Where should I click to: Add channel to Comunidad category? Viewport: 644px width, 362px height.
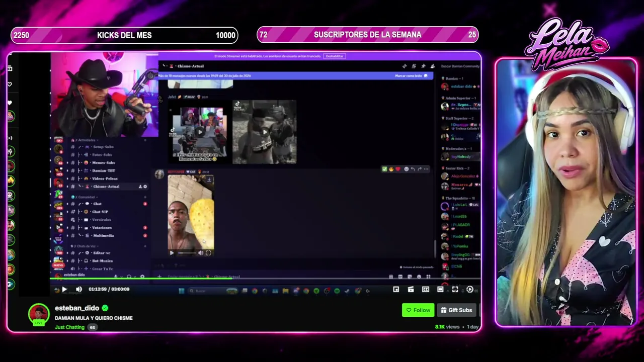click(145, 197)
